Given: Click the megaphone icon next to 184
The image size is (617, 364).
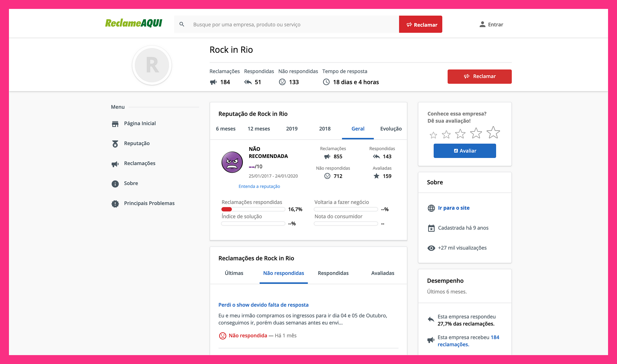Looking at the screenshot, I should coord(213,82).
